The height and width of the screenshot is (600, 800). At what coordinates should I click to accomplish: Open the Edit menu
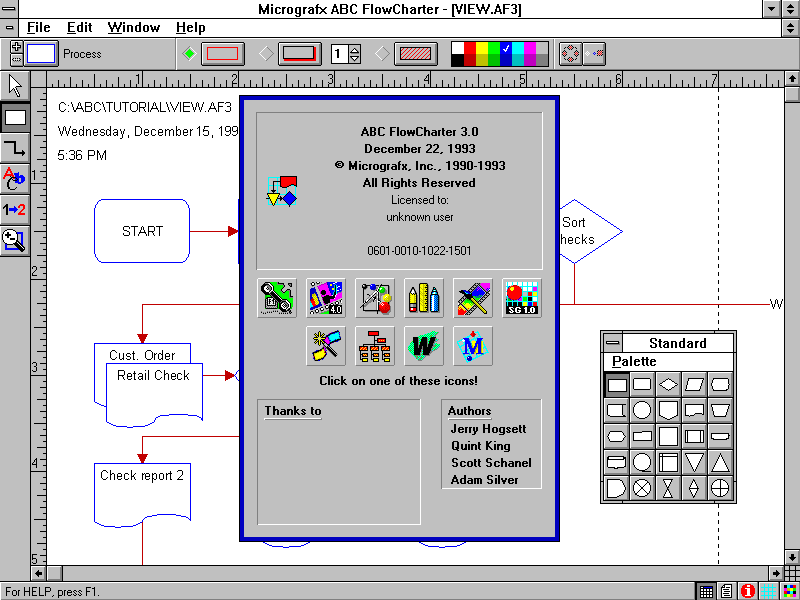point(80,28)
